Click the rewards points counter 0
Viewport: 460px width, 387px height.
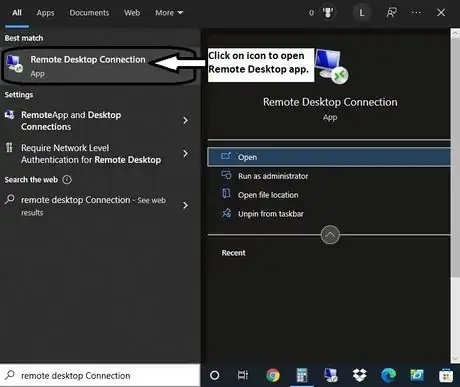pyautogui.click(x=311, y=13)
